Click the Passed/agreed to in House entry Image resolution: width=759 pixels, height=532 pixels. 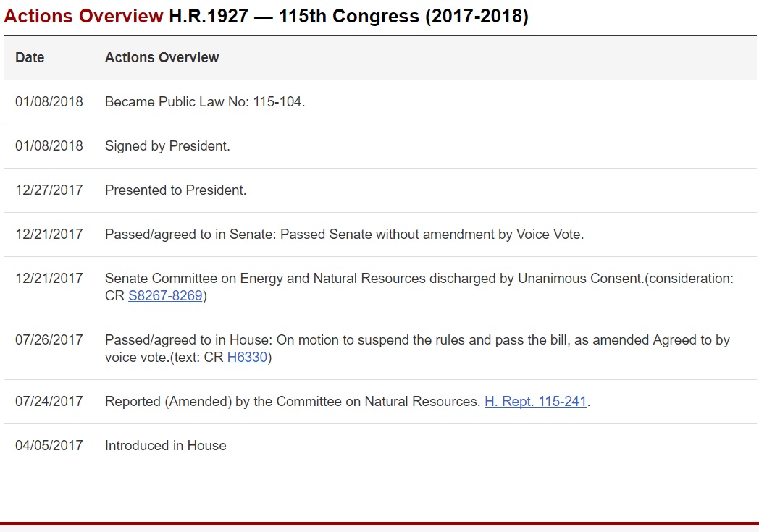416,340
